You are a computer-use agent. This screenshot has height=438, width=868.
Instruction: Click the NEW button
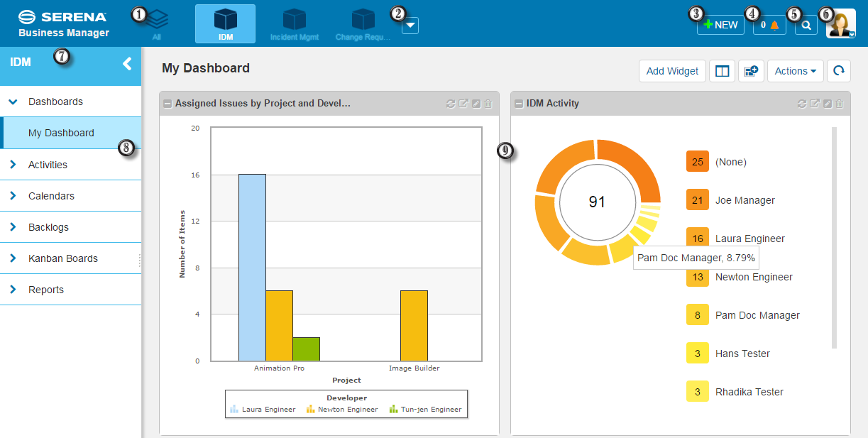(x=720, y=25)
